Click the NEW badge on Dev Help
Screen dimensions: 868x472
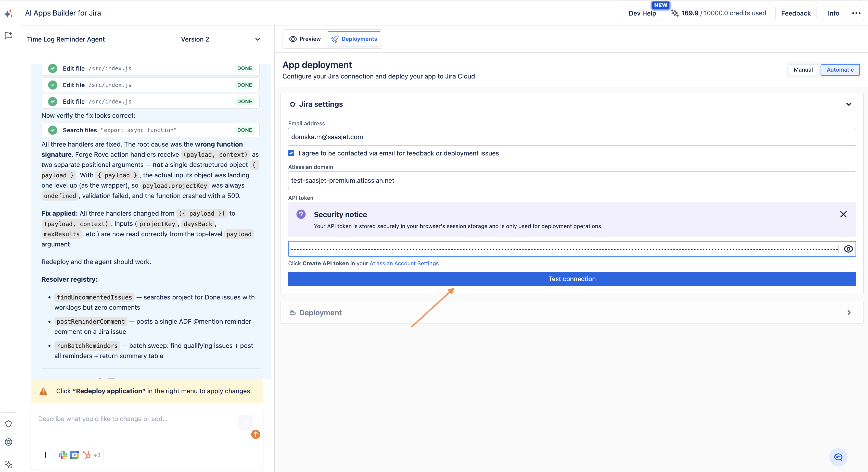[x=660, y=5]
